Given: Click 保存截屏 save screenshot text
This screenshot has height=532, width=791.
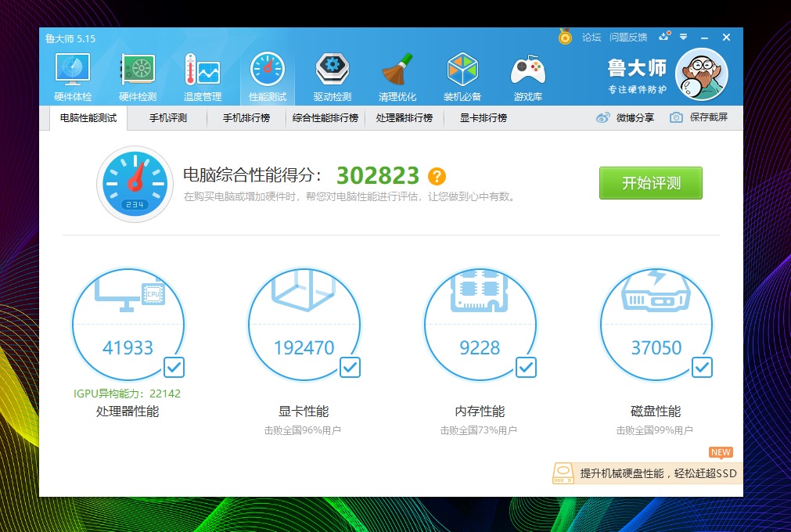Looking at the screenshot, I should (709, 117).
